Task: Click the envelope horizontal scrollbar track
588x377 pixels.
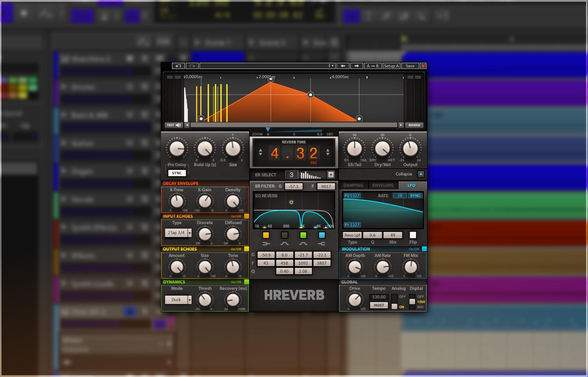Action: pos(294,125)
